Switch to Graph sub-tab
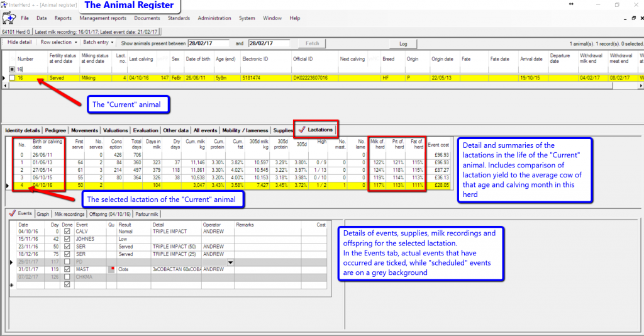The width and height of the screenshot is (644, 336). pos(43,215)
